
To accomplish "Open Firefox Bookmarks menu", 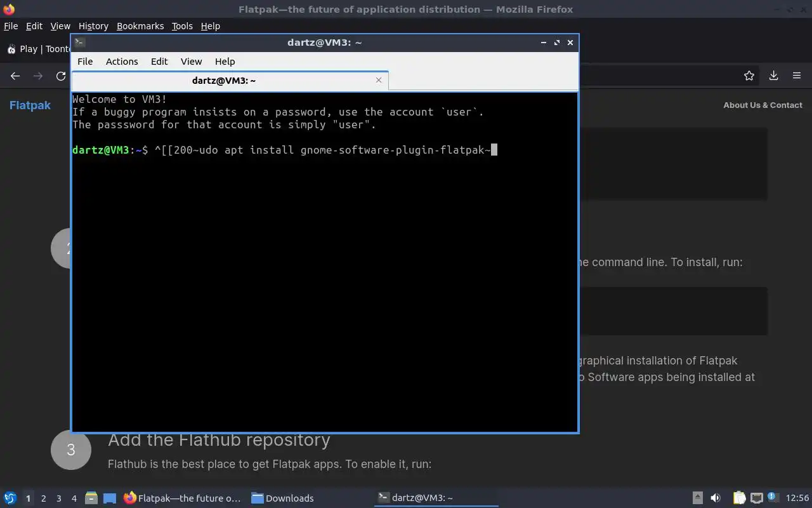I will [140, 26].
